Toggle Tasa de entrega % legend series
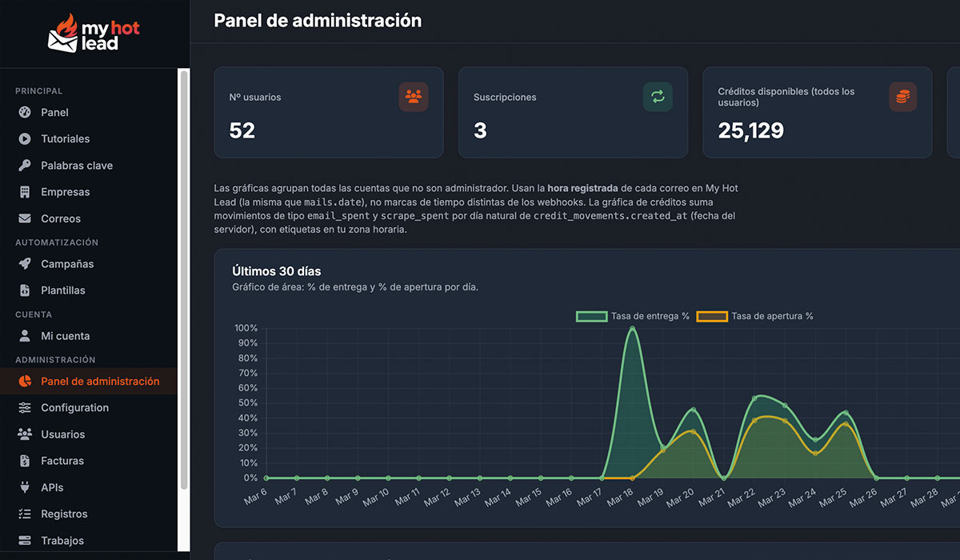Image resolution: width=960 pixels, height=560 pixels. 633,316
